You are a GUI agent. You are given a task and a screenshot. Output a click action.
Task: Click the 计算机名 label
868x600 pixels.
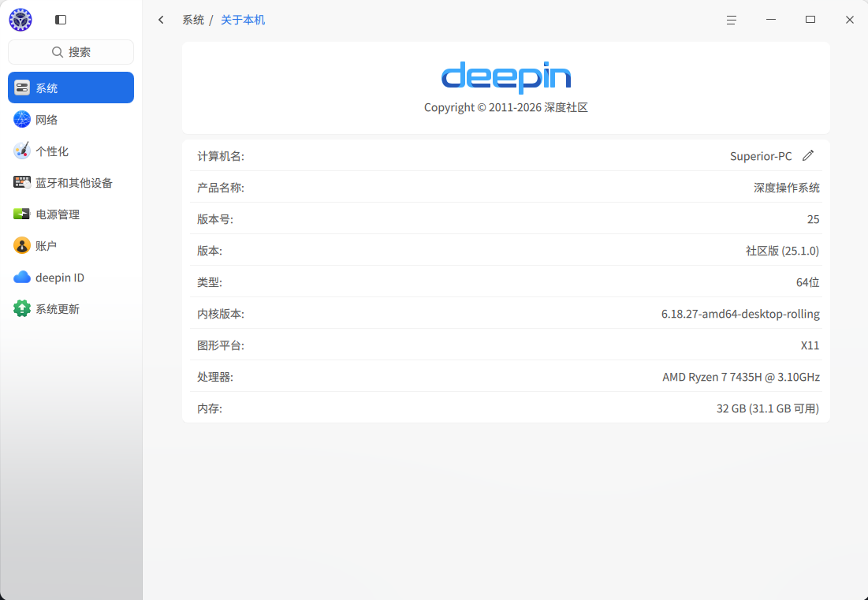pos(220,156)
